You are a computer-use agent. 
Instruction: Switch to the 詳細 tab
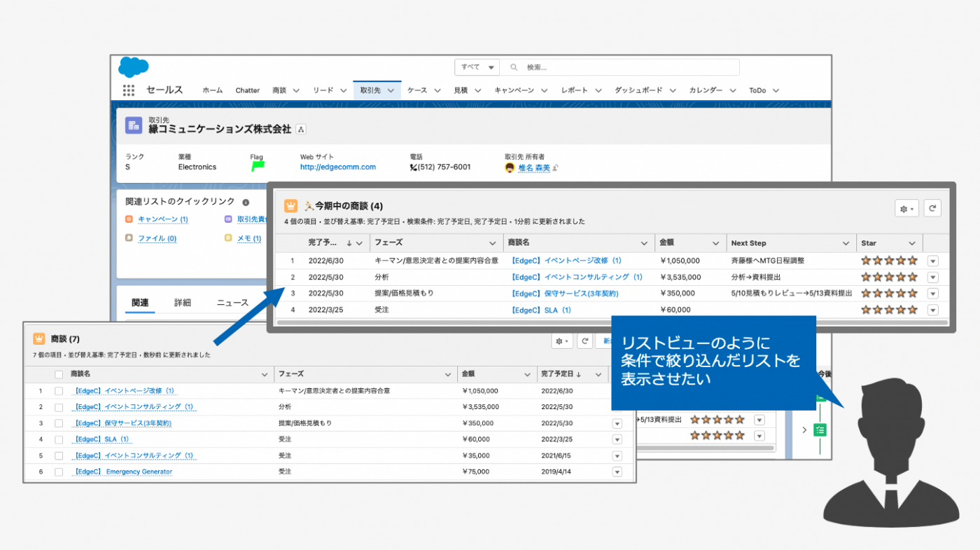click(x=183, y=303)
